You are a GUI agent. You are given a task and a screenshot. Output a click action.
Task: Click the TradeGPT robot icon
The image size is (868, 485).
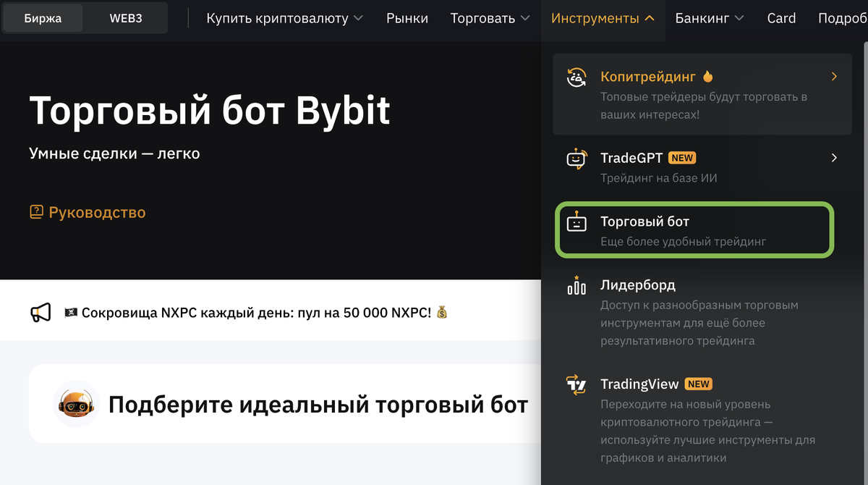(576, 158)
